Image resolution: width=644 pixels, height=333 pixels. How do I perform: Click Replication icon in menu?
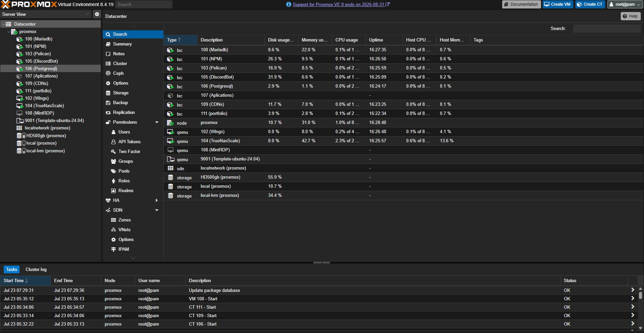[108, 113]
